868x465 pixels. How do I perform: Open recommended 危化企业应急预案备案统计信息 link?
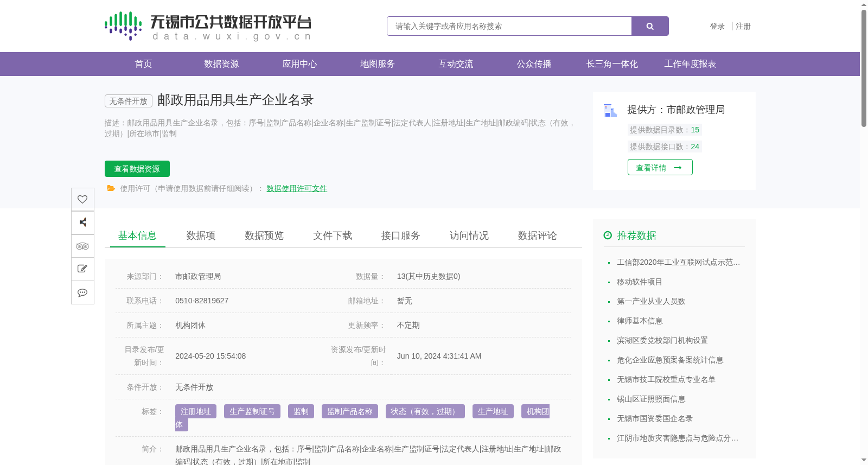click(x=670, y=360)
